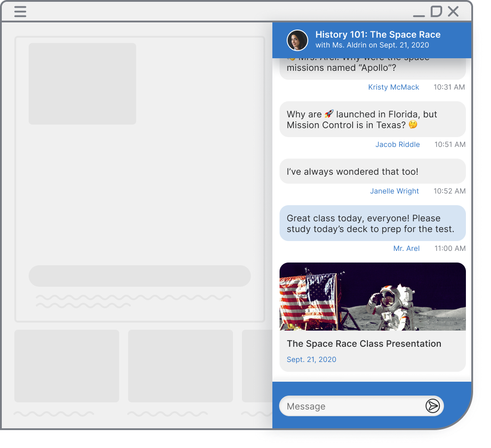Click Kristy's 10:31 AM timestamp
Image resolution: width=491 pixels, height=448 pixels.
tap(449, 87)
